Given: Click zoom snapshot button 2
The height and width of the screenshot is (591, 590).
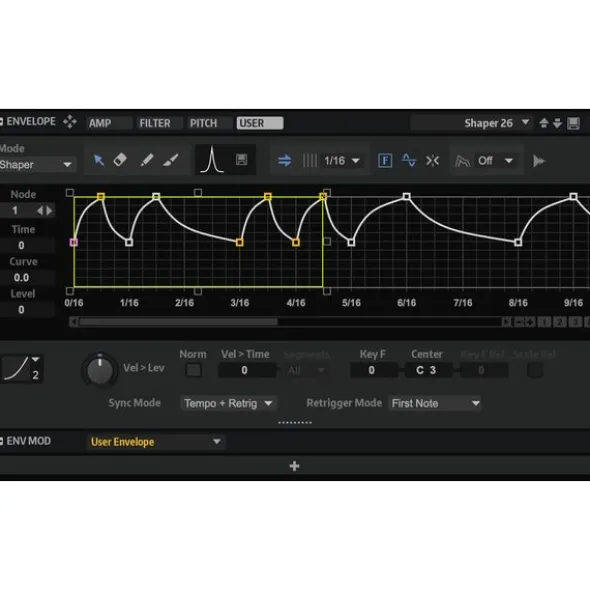Looking at the screenshot, I should tap(560, 322).
